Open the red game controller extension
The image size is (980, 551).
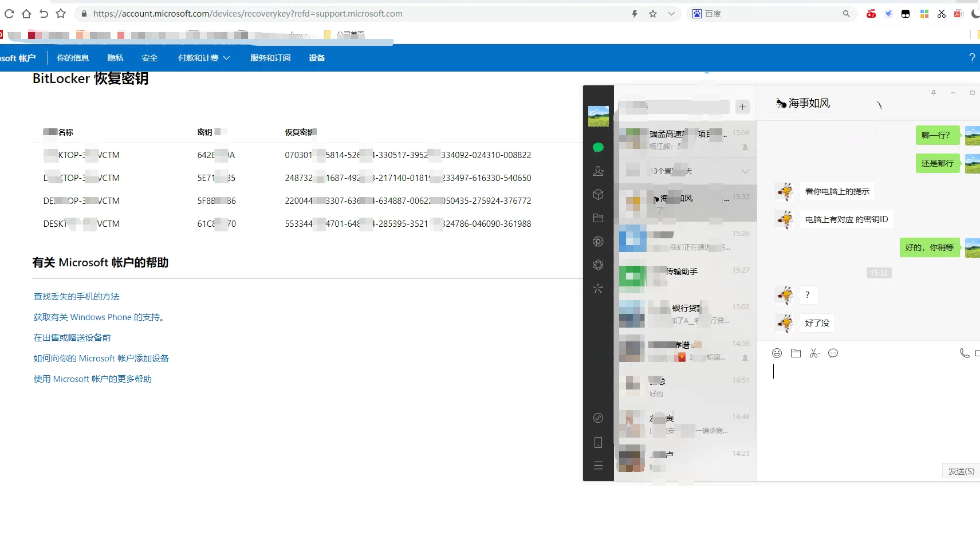point(871,14)
